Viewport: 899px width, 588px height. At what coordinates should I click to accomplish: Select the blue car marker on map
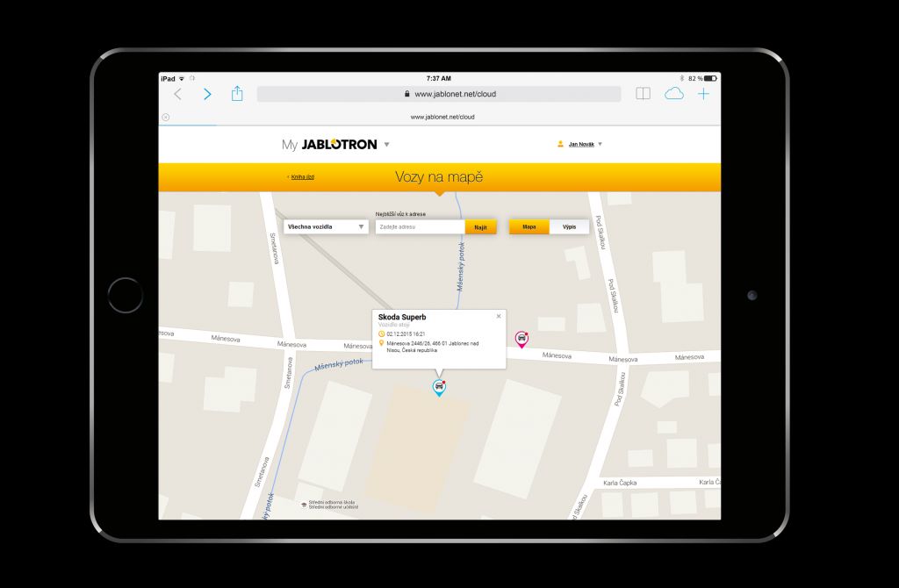click(439, 387)
